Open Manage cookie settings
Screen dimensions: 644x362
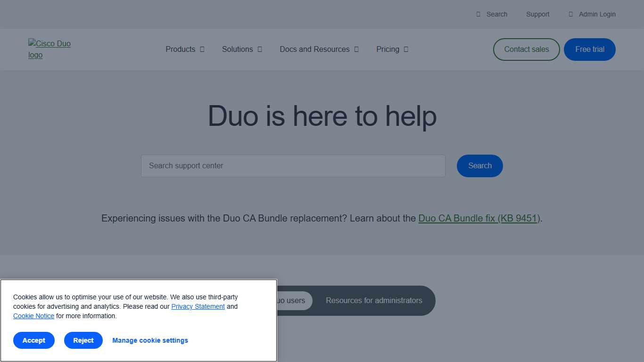tap(150, 340)
